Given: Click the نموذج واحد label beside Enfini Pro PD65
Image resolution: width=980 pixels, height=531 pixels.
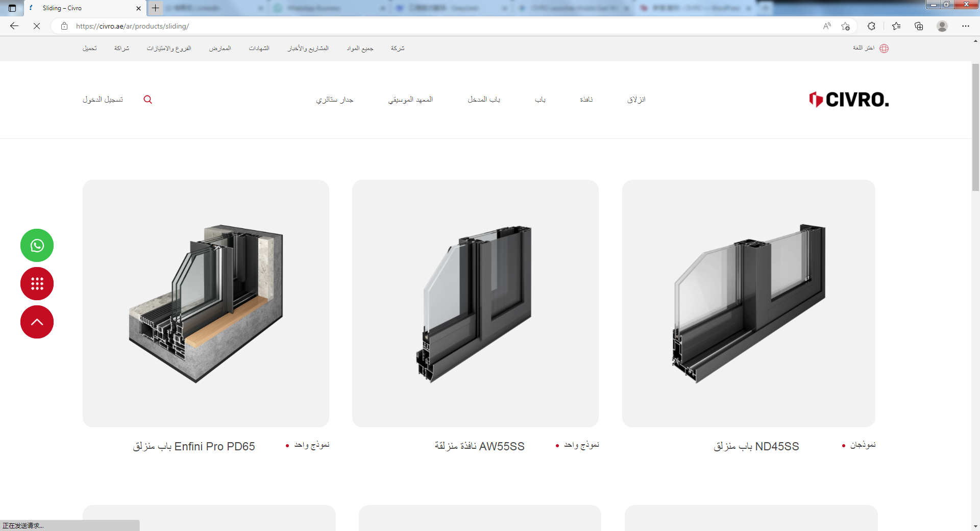Looking at the screenshot, I should pyautogui.click(x=312, y=445).
